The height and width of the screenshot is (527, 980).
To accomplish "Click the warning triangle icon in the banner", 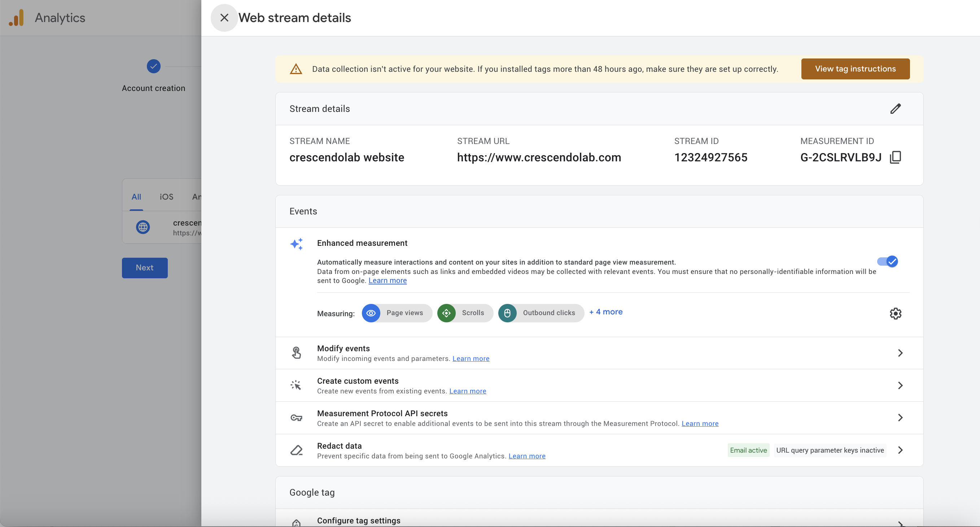I will tap(296, 69).
